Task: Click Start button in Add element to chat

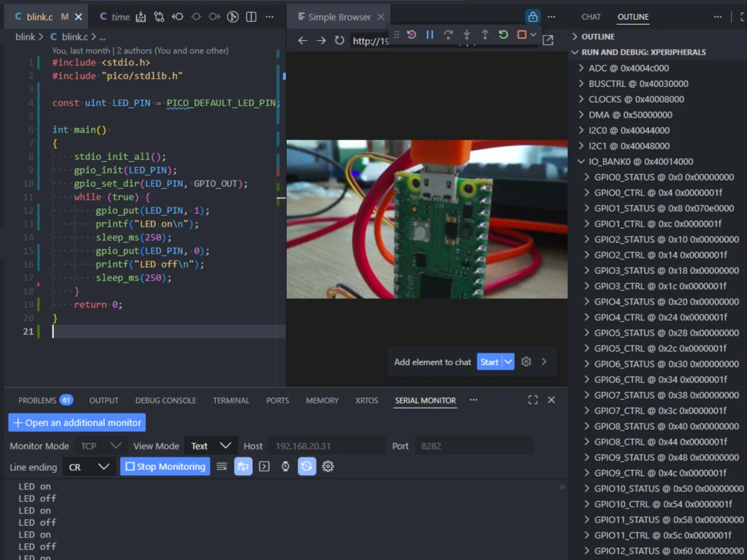Action: click(489, 362)
